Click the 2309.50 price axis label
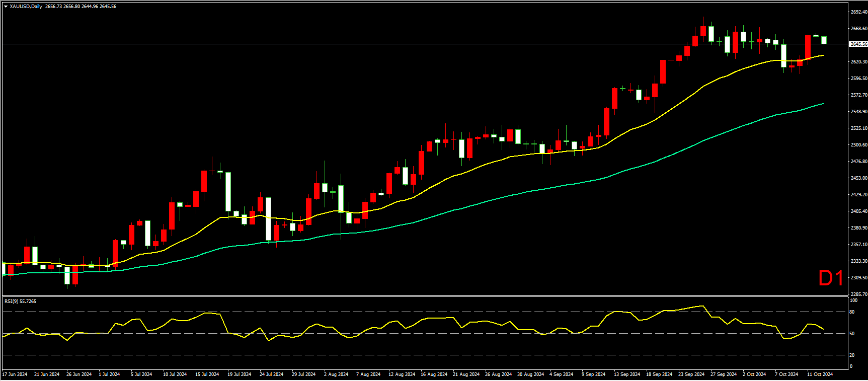868x381 pixels. click(x=859, y=278)
